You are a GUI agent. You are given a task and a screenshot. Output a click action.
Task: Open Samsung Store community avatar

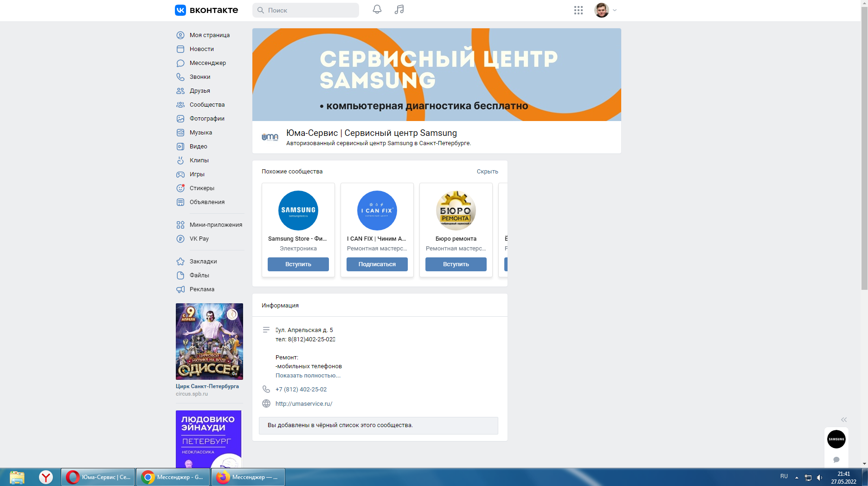tap(298, 211)
